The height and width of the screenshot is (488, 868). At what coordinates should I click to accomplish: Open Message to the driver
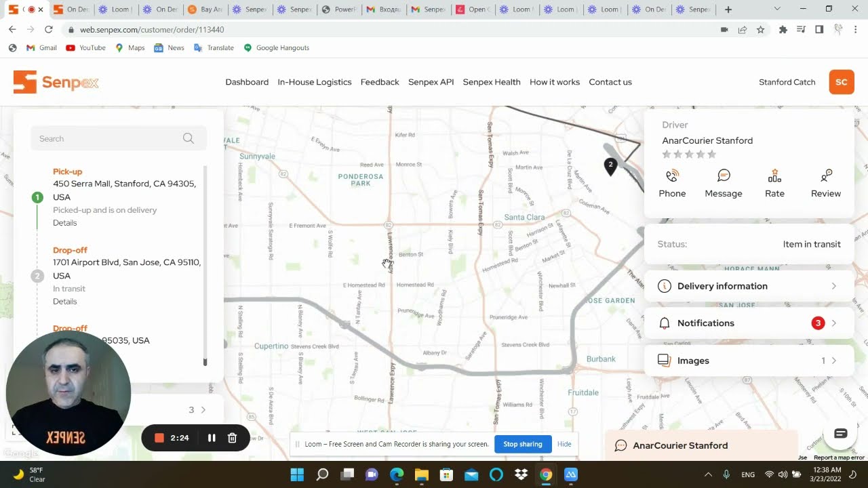pos(724,184)
